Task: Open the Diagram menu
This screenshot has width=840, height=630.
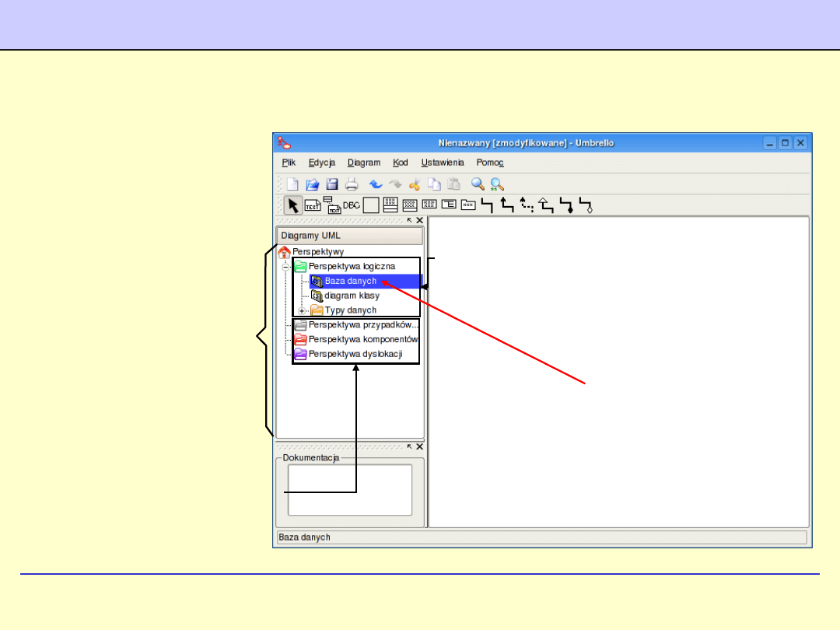Action: [364, 163]
